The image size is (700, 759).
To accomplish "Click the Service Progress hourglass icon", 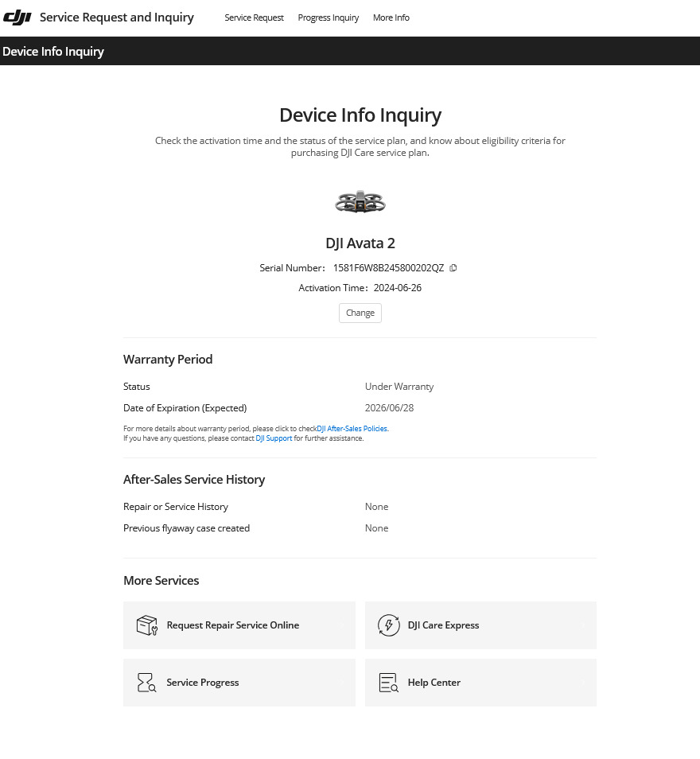I will pyautogui.click(x=146, y=682).
